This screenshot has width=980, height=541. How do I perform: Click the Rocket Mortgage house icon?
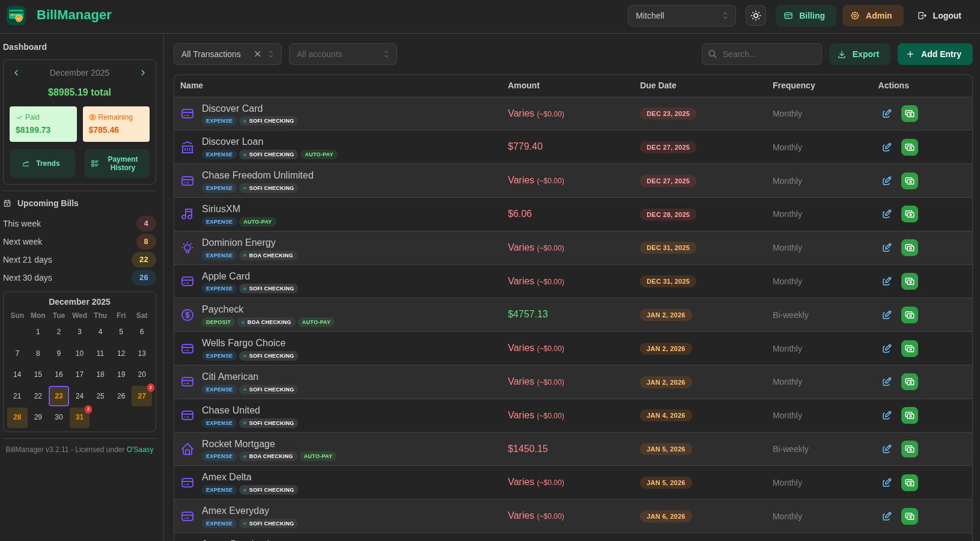point(187,448)
